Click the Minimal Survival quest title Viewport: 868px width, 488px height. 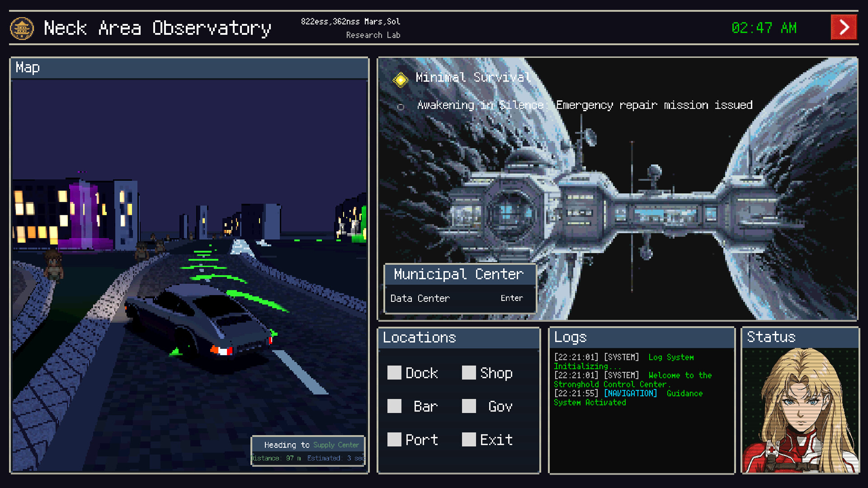coord(473,78)
